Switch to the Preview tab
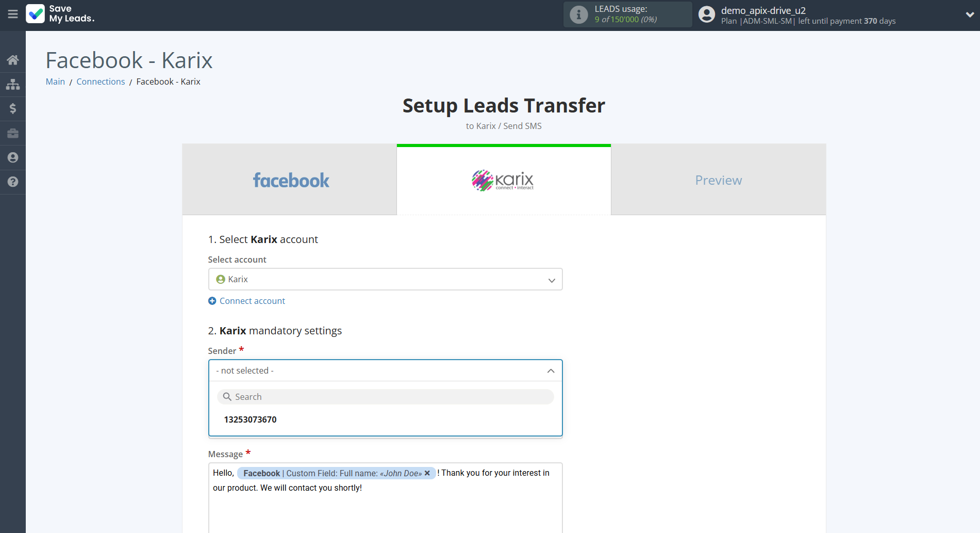Viewport: 980px width, 533px height. pos(718,180)
